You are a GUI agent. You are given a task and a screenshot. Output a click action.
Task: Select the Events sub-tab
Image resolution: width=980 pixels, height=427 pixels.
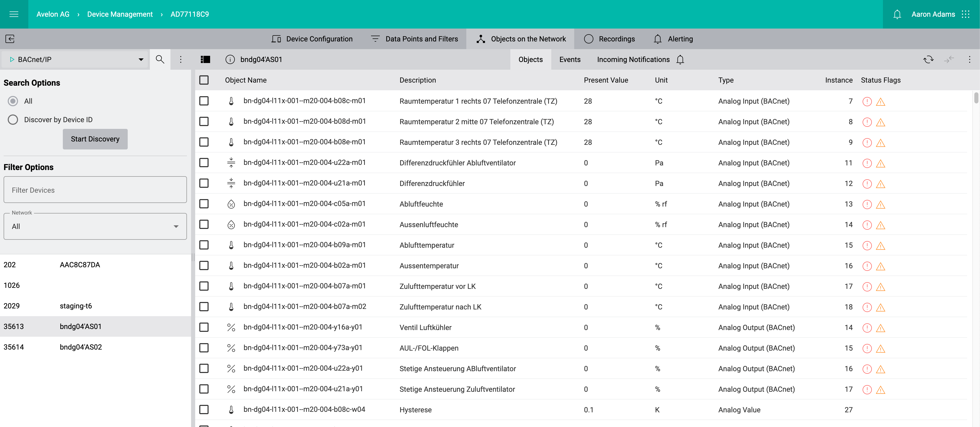click(x=570, y=59)
